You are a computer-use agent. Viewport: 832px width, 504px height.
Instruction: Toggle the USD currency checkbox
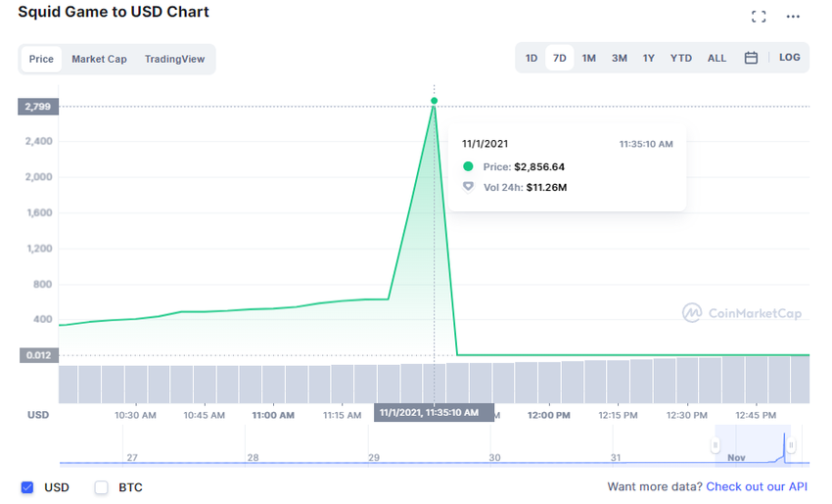27,487
